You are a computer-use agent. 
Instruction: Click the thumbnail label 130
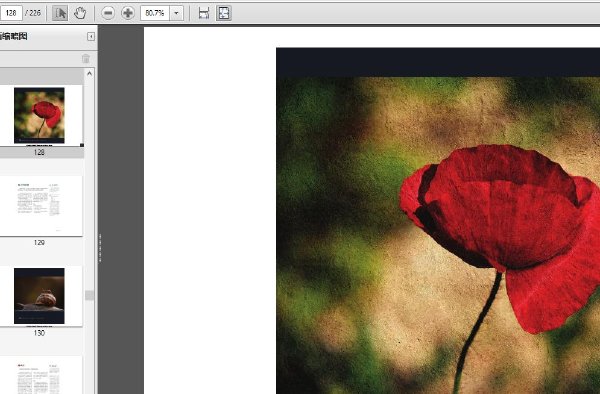pyautogui.click(x=39, y=333)
